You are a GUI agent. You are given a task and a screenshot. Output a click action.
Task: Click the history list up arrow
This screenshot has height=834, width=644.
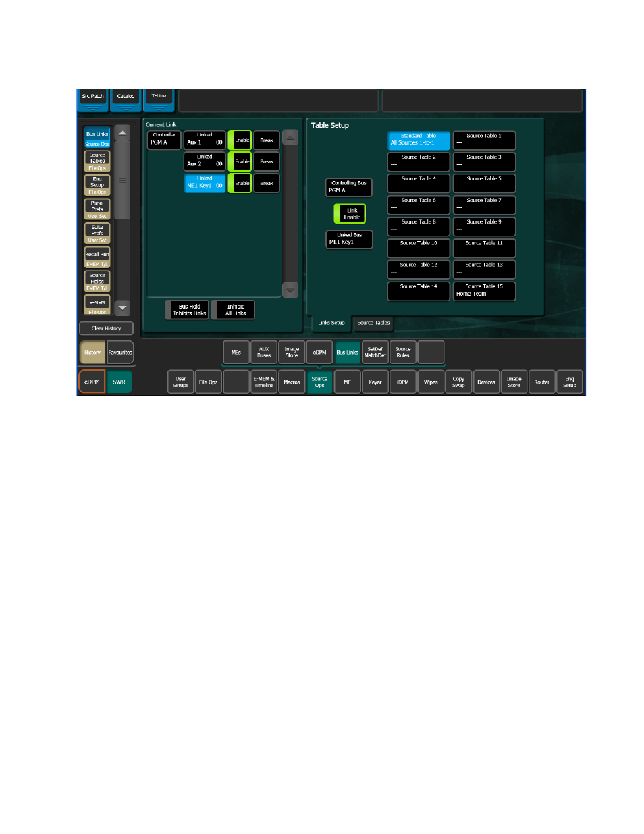pos(122,133)
